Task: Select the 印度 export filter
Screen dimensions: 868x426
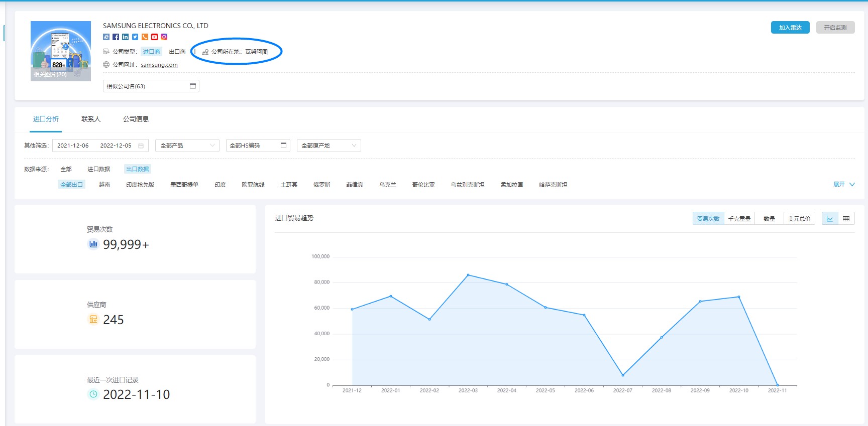Action: (x=220, y=185)
